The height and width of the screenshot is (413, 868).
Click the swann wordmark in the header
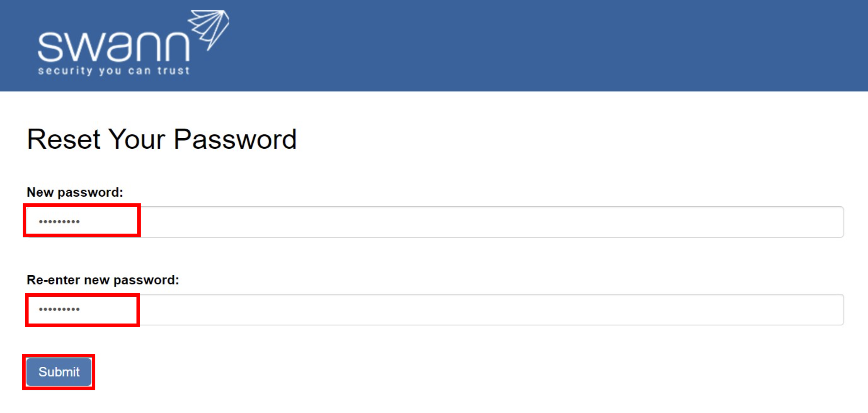[x=113, y=46]
